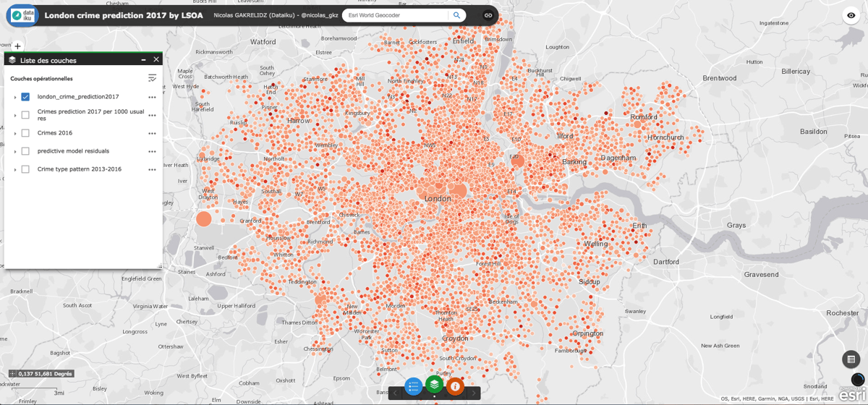This screenshot has height=405, width=868.
Task: Click the Watford map label
Action: [x=263, y=42]
